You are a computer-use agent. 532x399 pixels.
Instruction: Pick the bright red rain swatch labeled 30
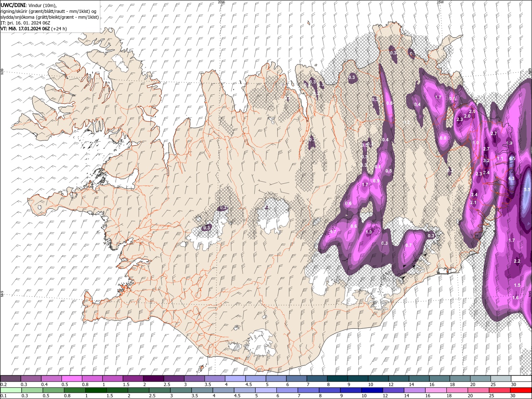click(x=521, y=390)
